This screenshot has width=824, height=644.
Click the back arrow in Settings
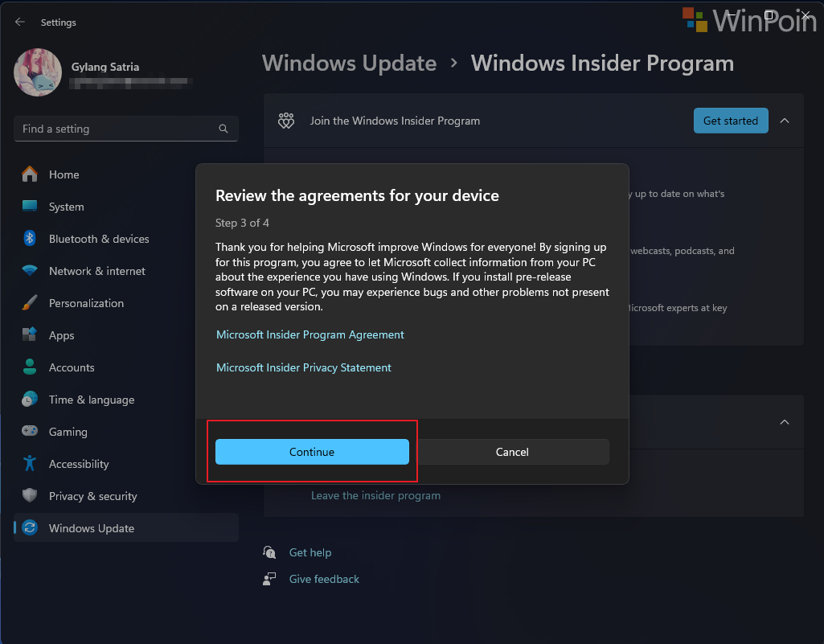point(20,22)
